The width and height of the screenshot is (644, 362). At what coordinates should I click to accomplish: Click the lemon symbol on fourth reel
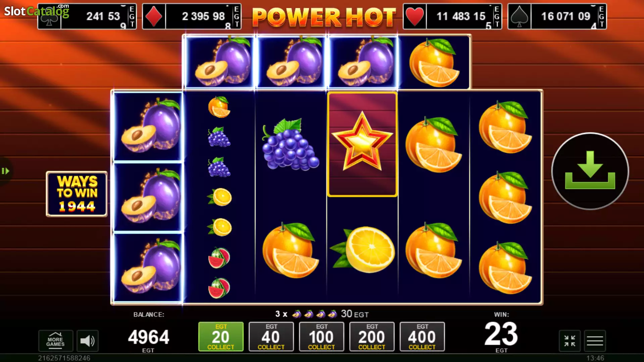(362, 250)
